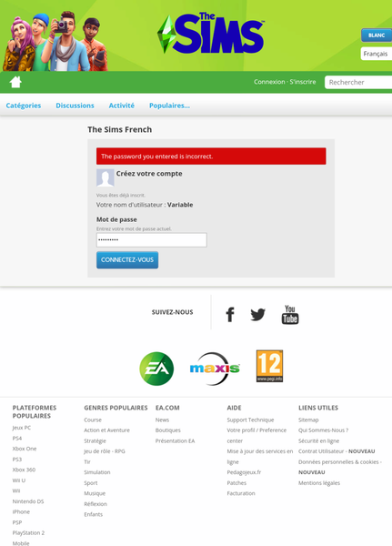Open Mise à jour des services link
The width and height of the screenshot is (392, 546).
click(260, 456)
